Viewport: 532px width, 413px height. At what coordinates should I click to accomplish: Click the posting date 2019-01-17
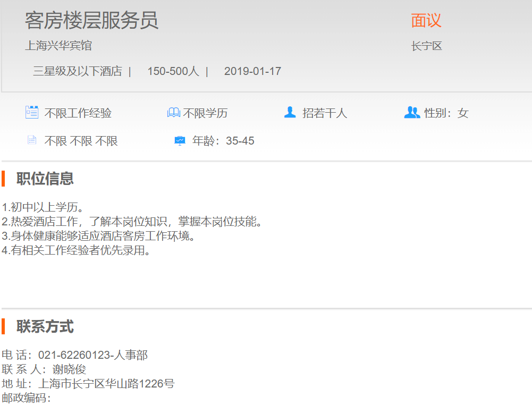coord(252,71)
